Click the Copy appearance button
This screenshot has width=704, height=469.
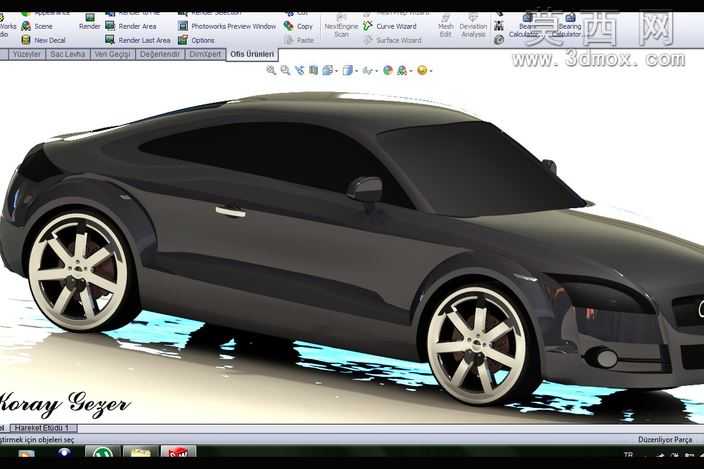[298, 26]
